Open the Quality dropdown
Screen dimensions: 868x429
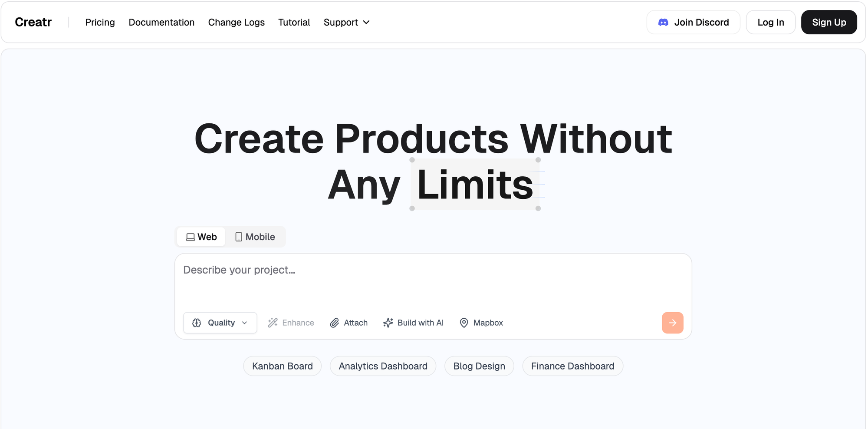[220, 323]
